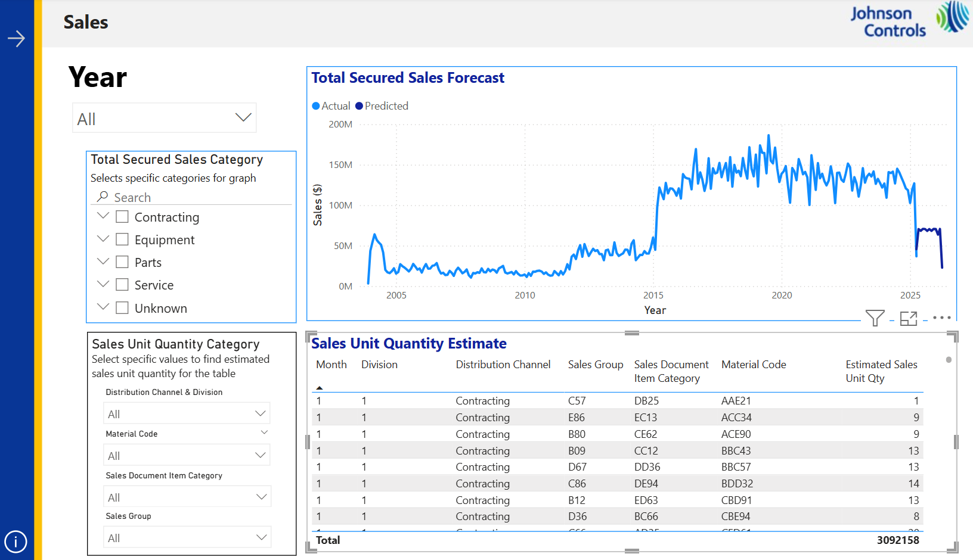This screenshot has width=973, height=560.
Task: Click the Month column sort arrow
Action: [320, 388]
